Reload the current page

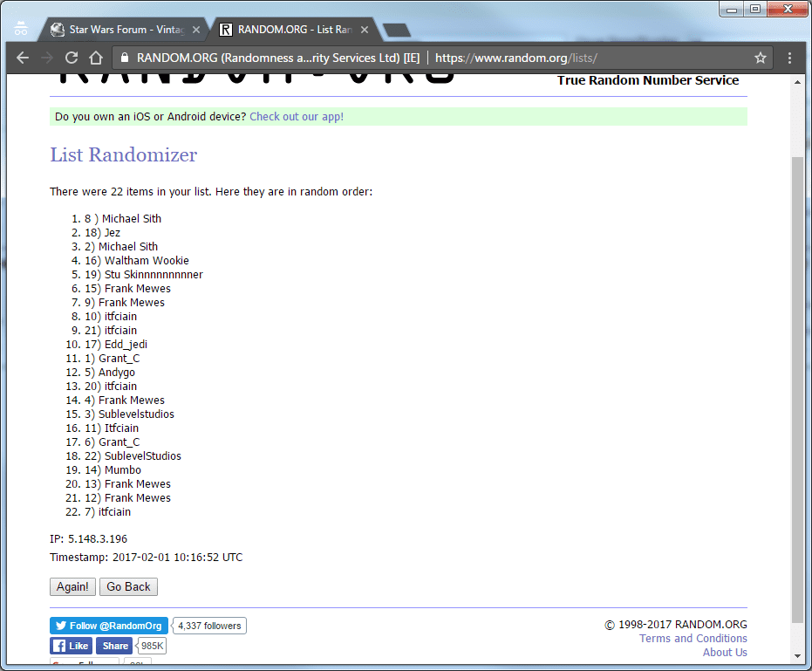(x=72, y=58)
